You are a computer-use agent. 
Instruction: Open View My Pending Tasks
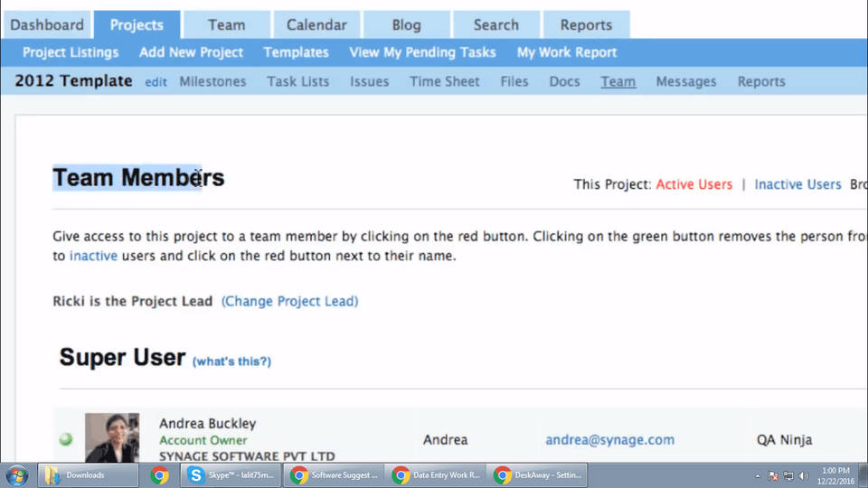coord(422,52)
